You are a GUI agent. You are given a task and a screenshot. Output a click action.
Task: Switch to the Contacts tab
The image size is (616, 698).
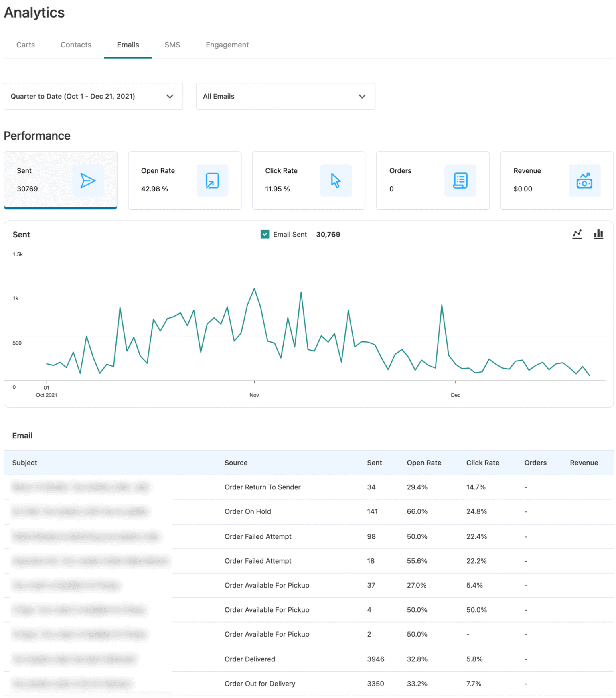pyautogui.click(x=76, y=45)
